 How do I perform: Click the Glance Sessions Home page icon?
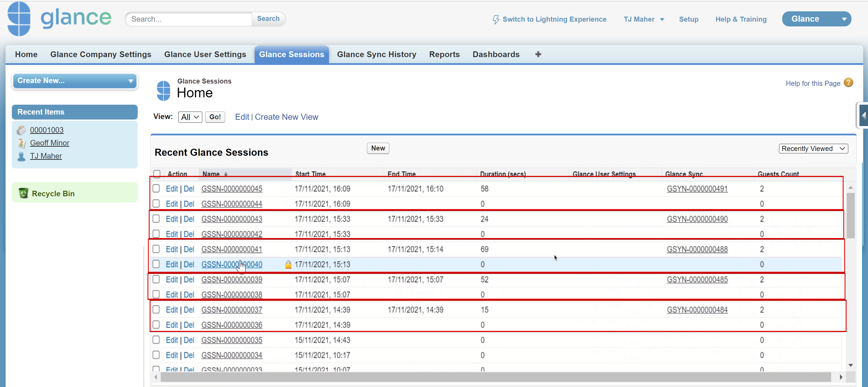pyautogui.click(x=163, y=90)
